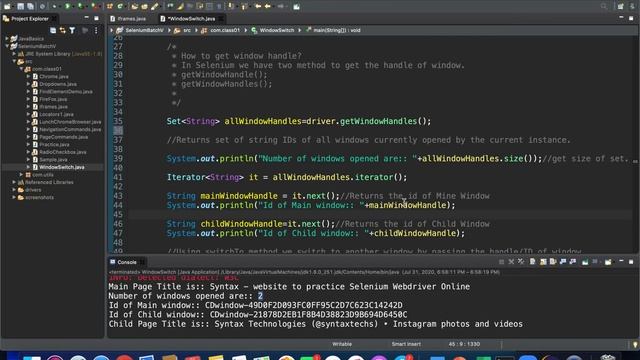This screenshot has width=640, height=360.
Task: Minimize the Console view panel
Action: [621, 261]
